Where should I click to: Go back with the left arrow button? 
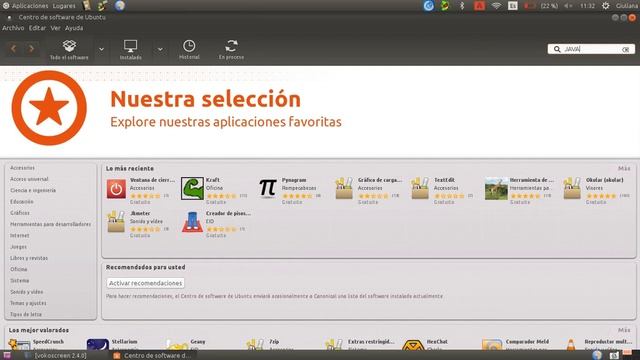click(x=13, y=49)
